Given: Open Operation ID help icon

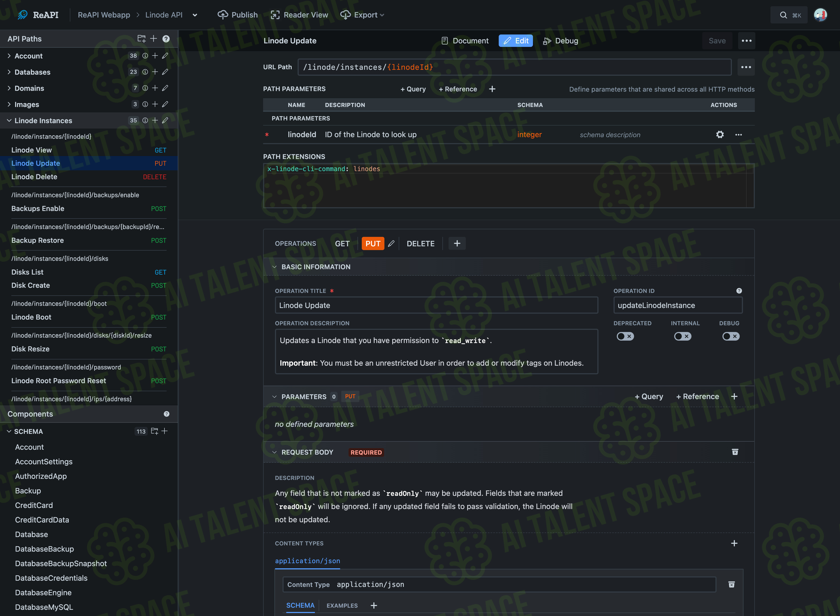Looking at the screenshot, I should pos(739,291).
